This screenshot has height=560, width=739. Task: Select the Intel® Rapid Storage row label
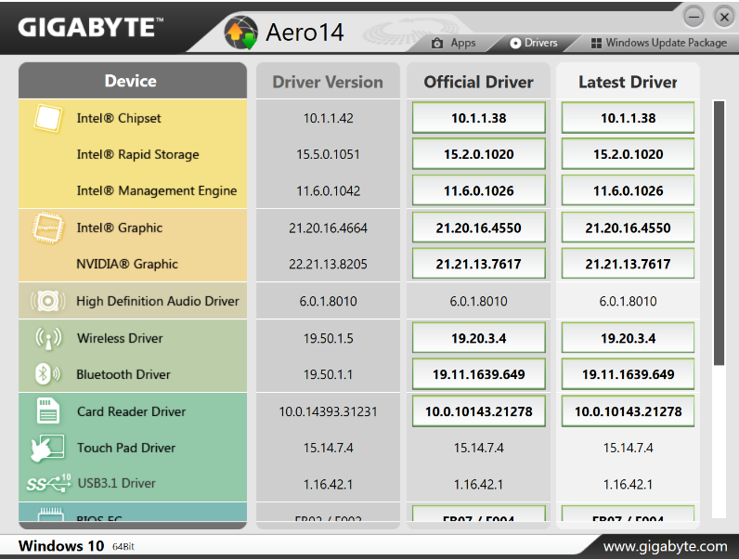click(137, 154)
